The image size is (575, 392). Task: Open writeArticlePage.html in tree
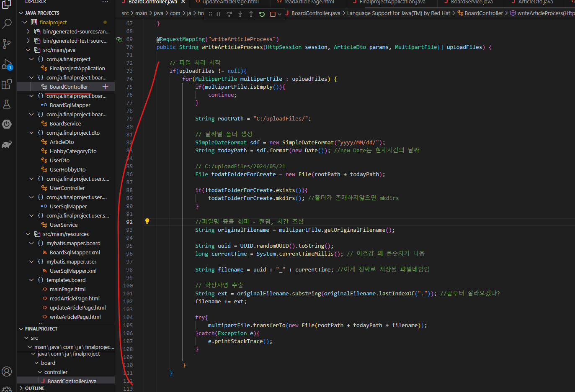75,317
